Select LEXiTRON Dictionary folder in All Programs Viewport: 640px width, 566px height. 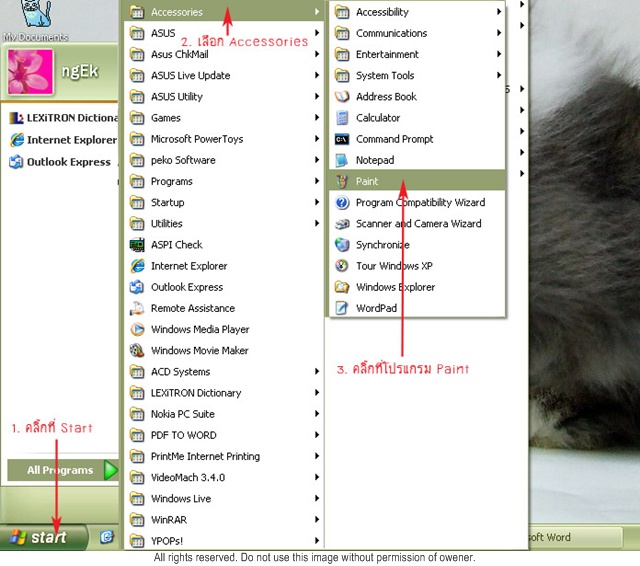pyautogui.click(x=223, y=393)
